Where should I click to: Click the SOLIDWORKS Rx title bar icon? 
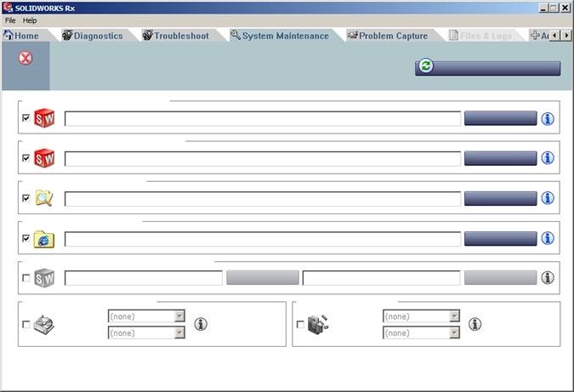coord(8,8)
